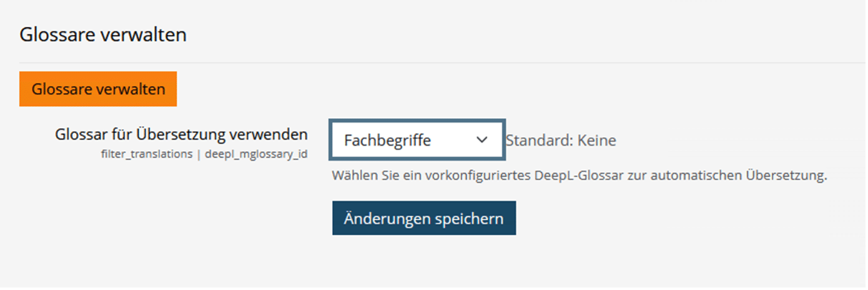Viewport: 868px width, 290px height.
Task: Click the Standard: Keine default hint
Action: click(x=561, y=141)
